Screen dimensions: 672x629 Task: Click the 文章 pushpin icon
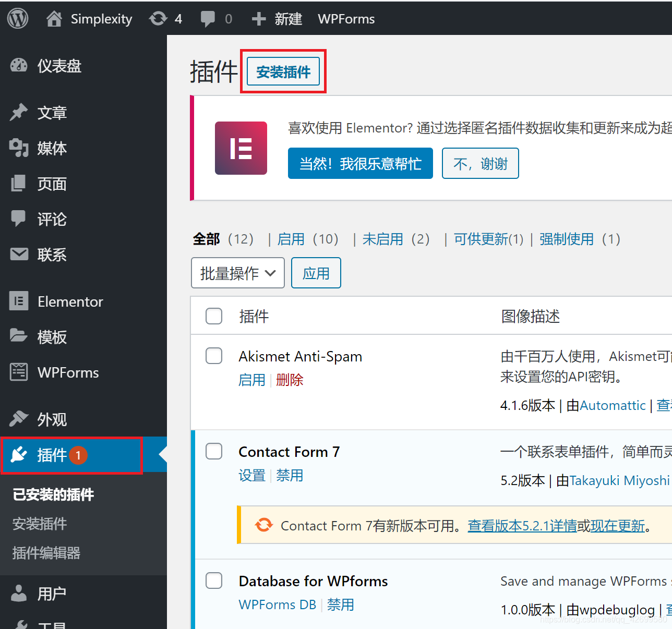[x=19, y=112]
